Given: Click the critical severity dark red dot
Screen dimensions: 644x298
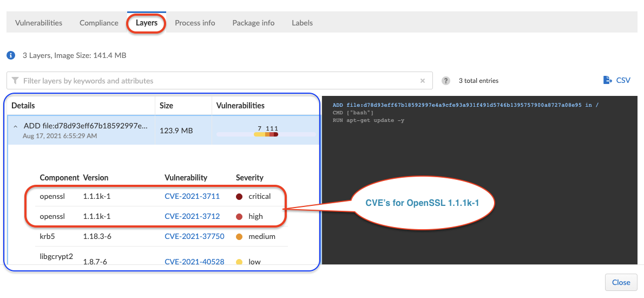Looking at the screenshot, I should pyautogui.click(x=239, y=196).
